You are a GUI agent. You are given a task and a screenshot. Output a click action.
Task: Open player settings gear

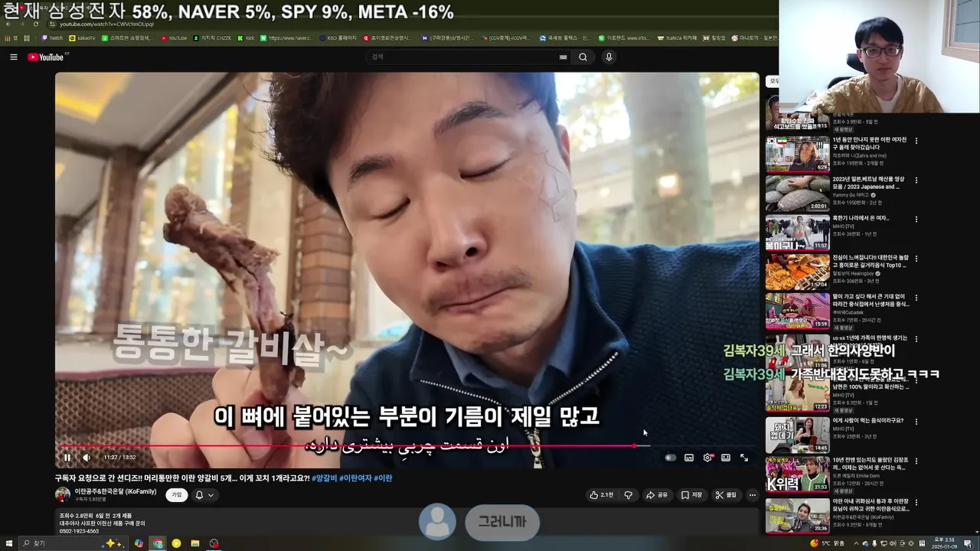pos(707,458)
